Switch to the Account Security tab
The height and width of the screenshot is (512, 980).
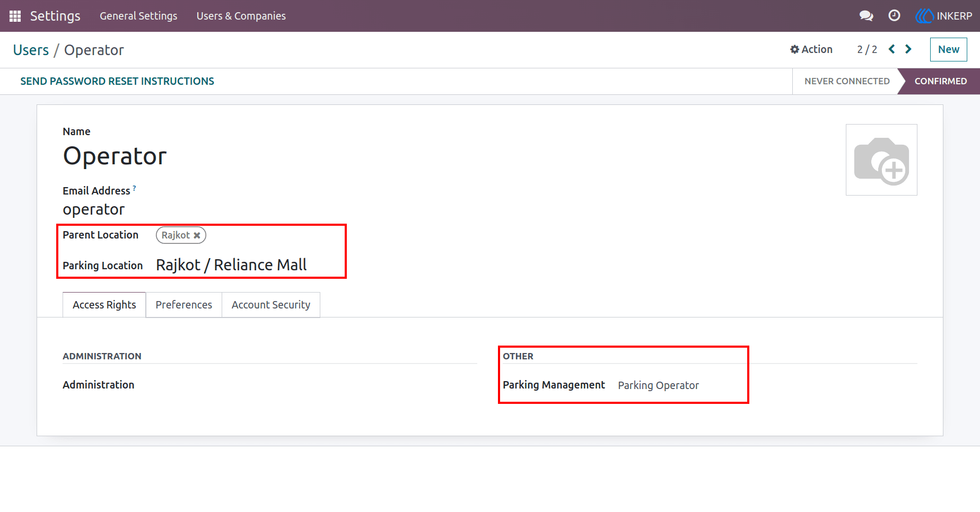click(x=271, y=305)
